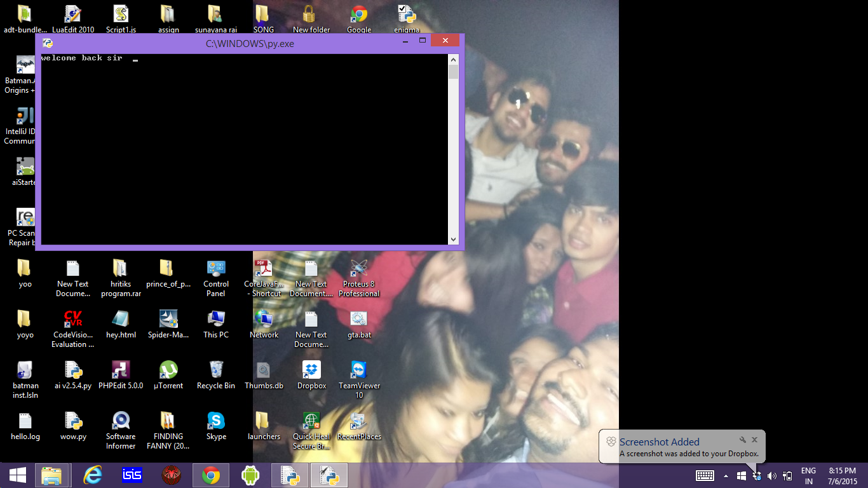Open the clock showing 8:15 PM
The height and width of the screenshot is (488, 868).
843,476
